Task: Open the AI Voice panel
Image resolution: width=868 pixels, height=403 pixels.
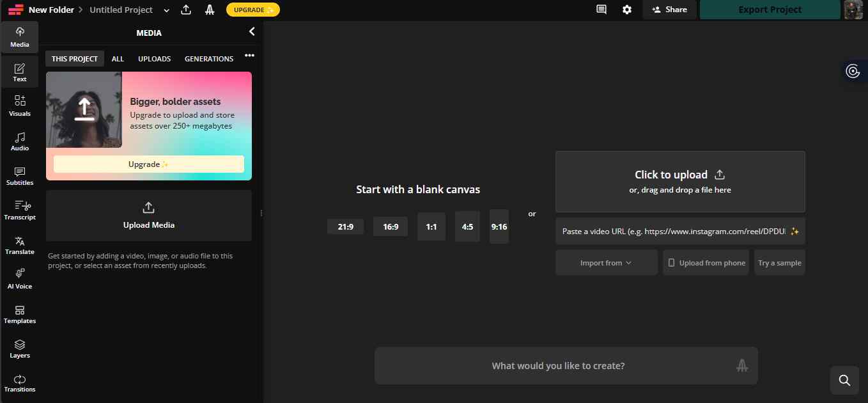Action: tap(20, 279)
